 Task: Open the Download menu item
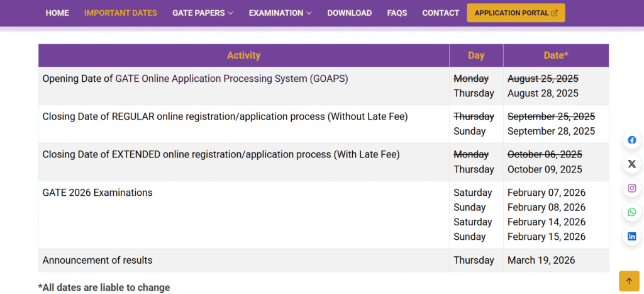point(349,13)
